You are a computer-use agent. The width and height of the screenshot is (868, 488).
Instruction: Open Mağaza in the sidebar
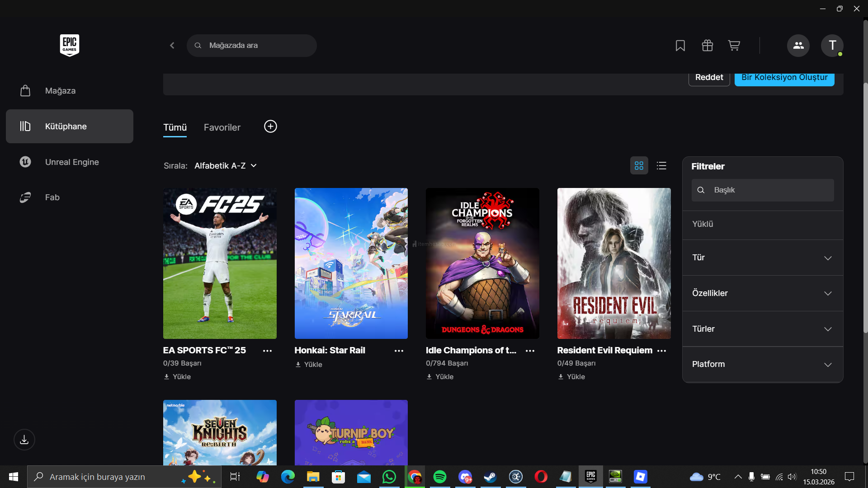click(x=60, y=91)
